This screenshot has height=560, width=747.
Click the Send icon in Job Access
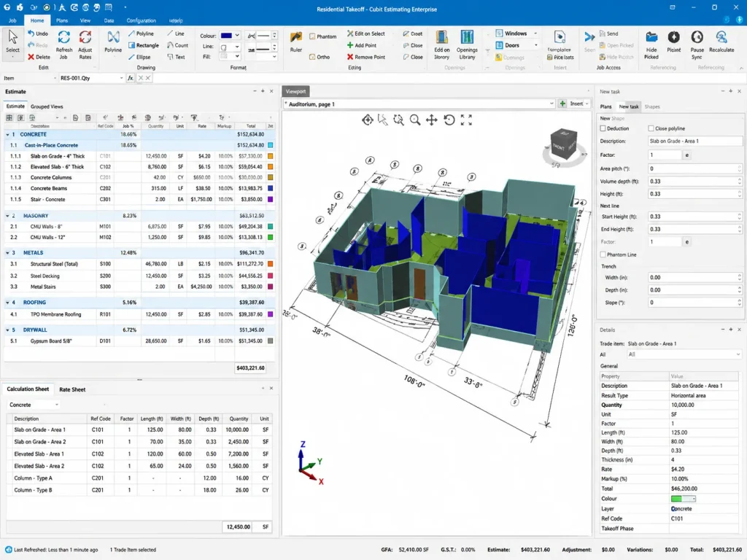(603, 34)
